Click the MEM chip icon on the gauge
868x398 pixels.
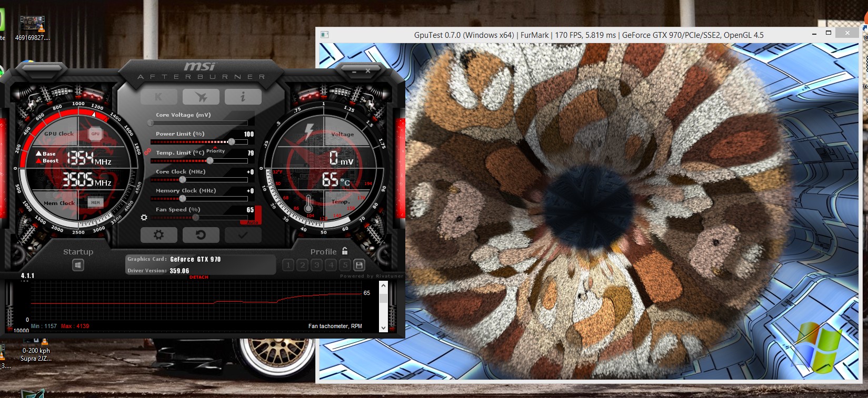pos(95,202)
